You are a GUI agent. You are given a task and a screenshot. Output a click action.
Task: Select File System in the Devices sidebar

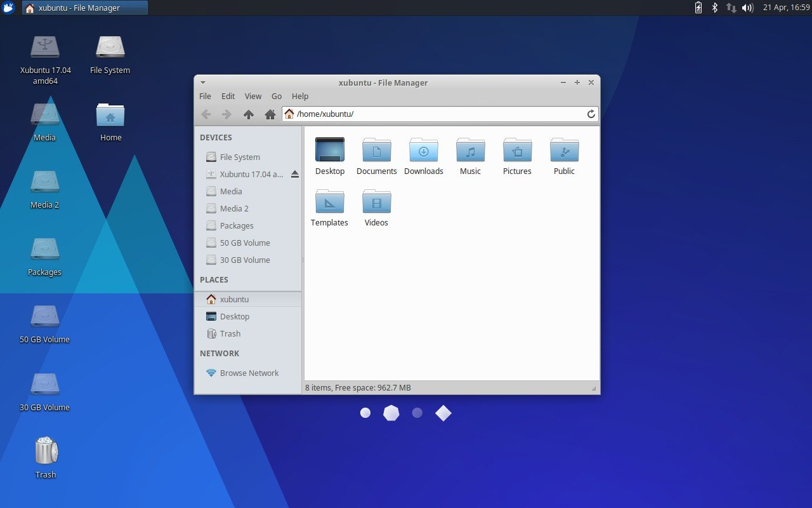click(248, 157)
